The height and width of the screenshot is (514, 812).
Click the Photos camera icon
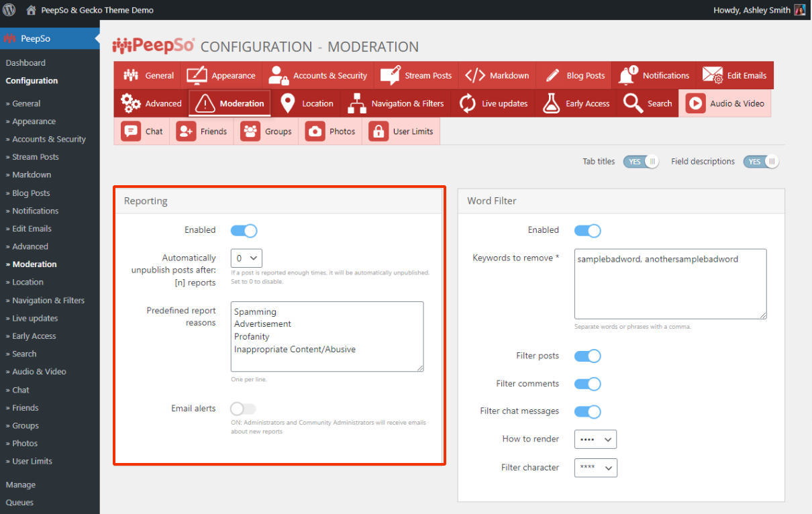[315, 131]
